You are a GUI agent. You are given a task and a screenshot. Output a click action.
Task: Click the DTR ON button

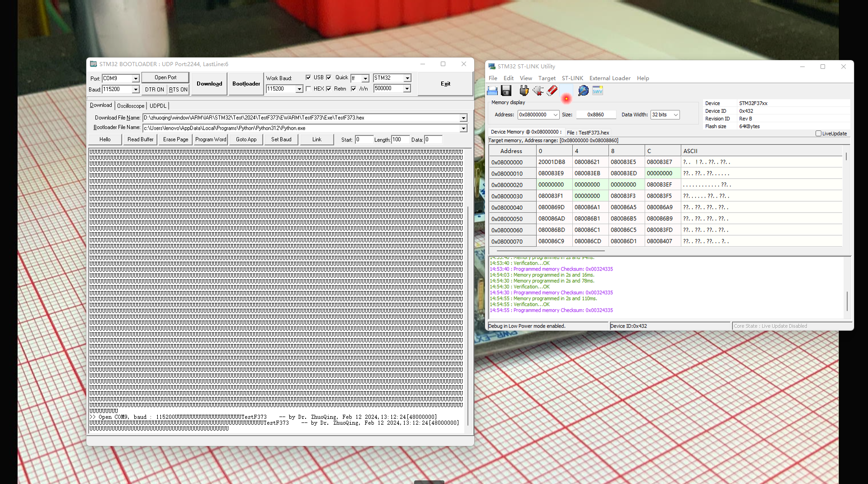[x=154, y=90]
